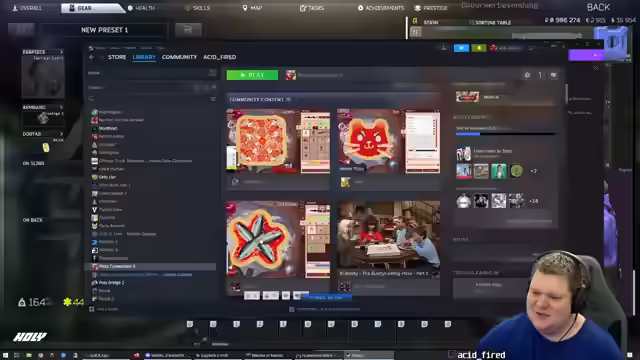This screenshot has width=640, height=360.
Task: Open the game info icon
Action: pyautogui.click(x=540, y=75)
